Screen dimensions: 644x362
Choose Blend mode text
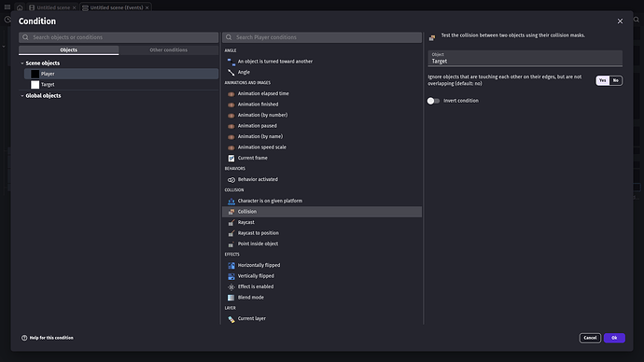[x=250, y=298]
